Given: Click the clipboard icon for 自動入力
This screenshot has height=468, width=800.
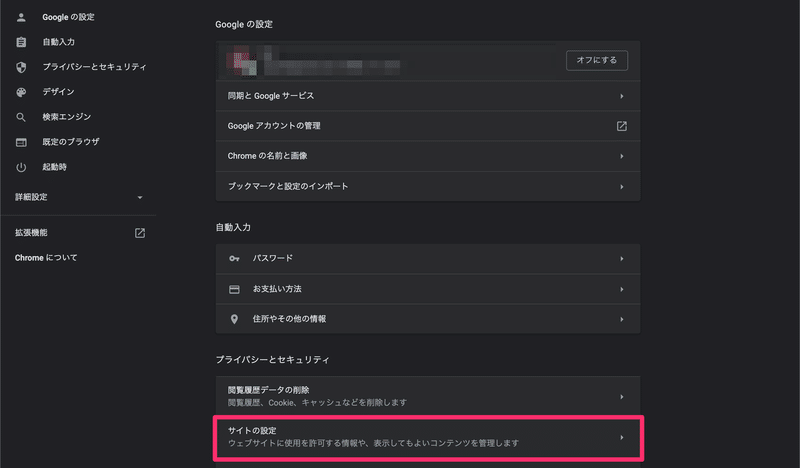Looking at the screenshot, I should coord(21,42).
